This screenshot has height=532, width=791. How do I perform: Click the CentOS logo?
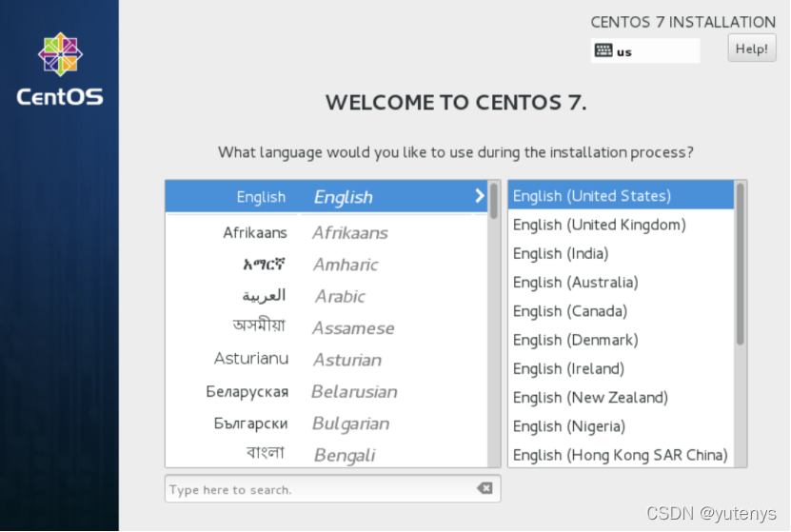pos(60,69)
